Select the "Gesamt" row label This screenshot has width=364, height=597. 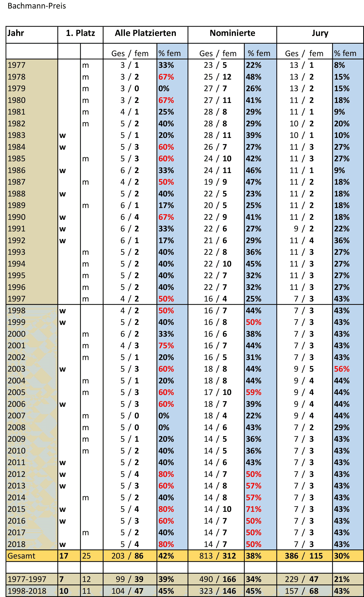(21, 556)
